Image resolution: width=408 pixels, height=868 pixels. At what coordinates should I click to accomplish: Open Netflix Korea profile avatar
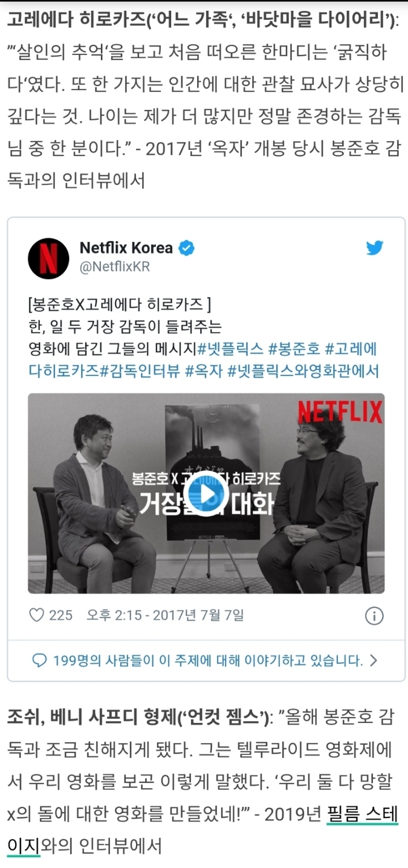pos(49,258)
